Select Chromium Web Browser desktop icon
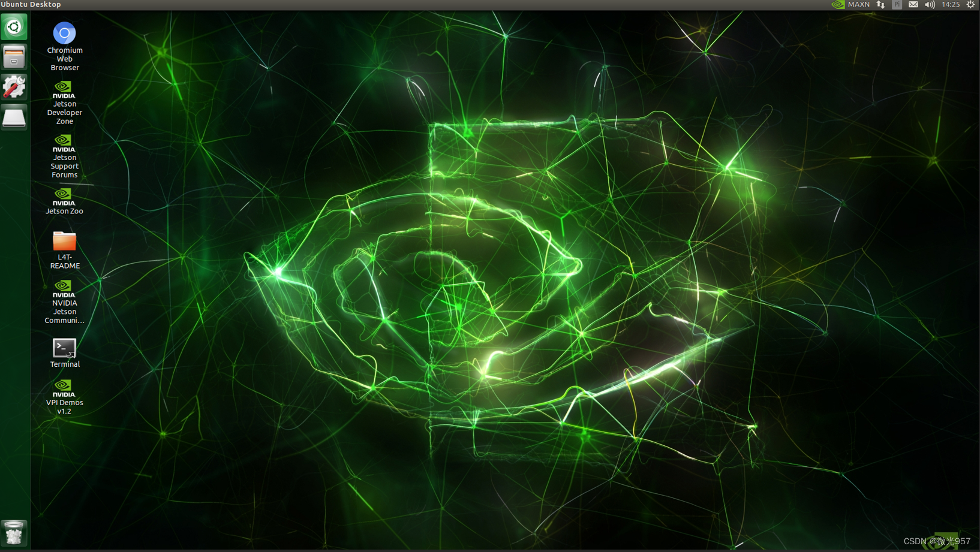Screen dimensions: 980x552 coord(64,46)
